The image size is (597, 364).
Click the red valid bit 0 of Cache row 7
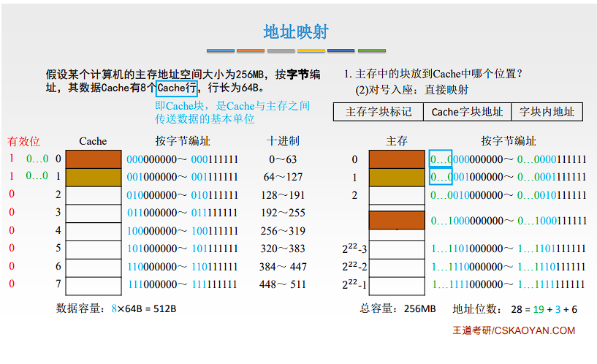pos(12,284)
